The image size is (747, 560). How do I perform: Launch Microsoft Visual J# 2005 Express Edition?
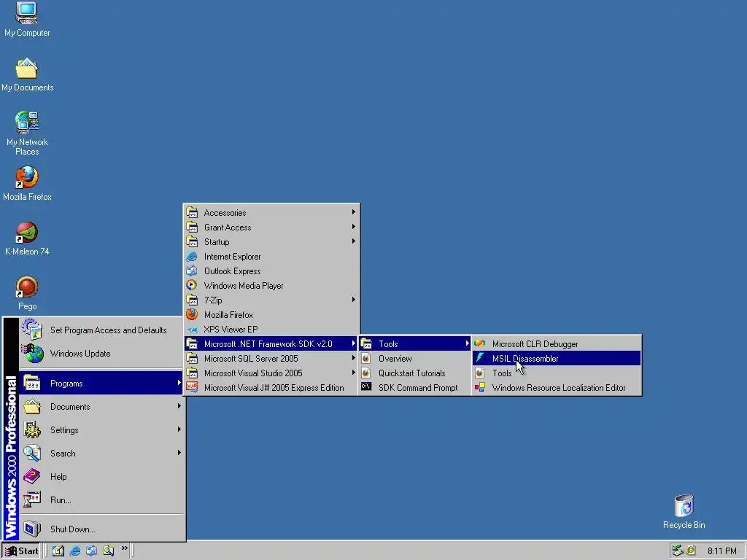pyautogui.click(x=271, y=388)
